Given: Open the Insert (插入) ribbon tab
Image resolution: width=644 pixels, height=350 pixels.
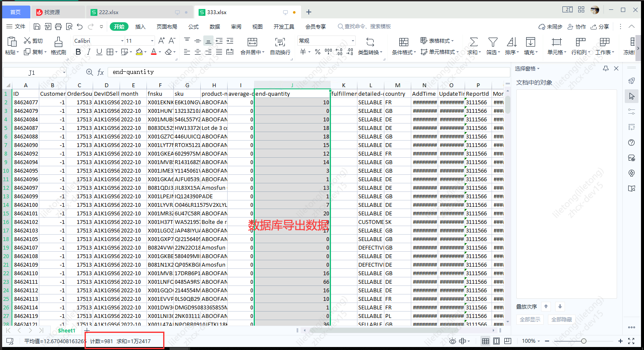Looking at the screenshot, I should (141, 26).
